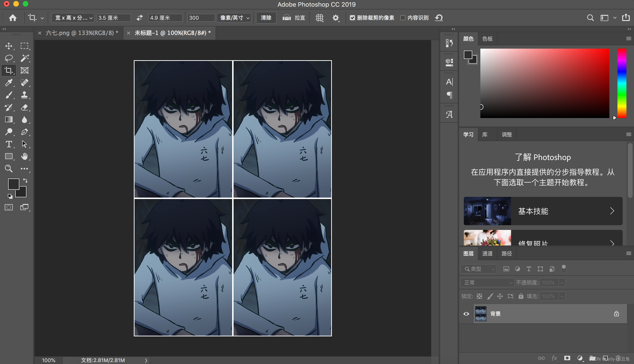Image resolution: width=634 pixels, height=364 pixels.
Task: Select the Horizontal Type tool
Action: coord(9,144)
